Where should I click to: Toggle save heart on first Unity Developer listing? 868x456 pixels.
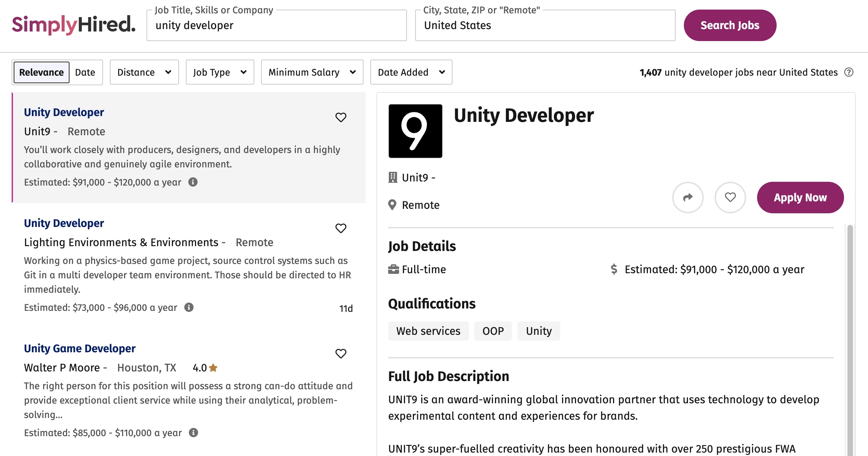341,117
